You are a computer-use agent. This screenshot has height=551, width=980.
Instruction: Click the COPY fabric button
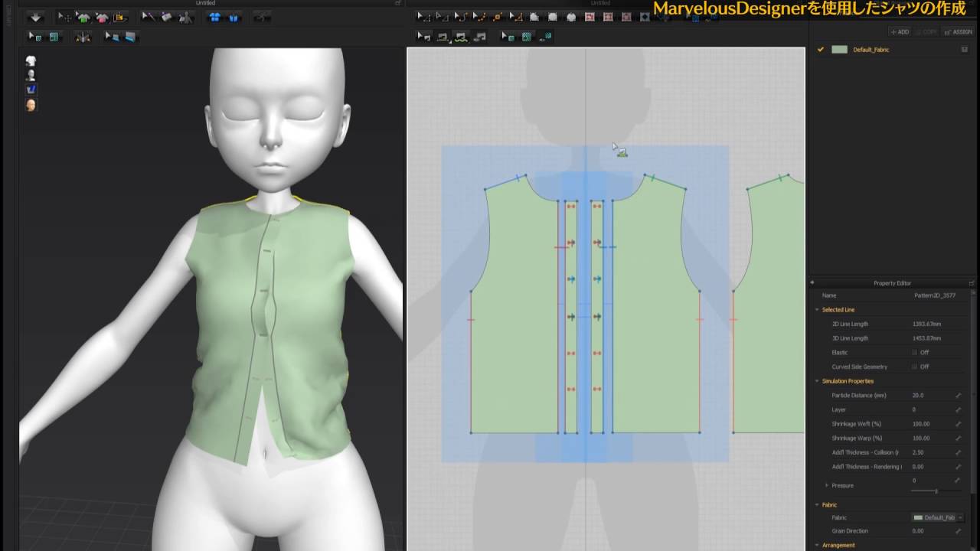tap(927, 32)
